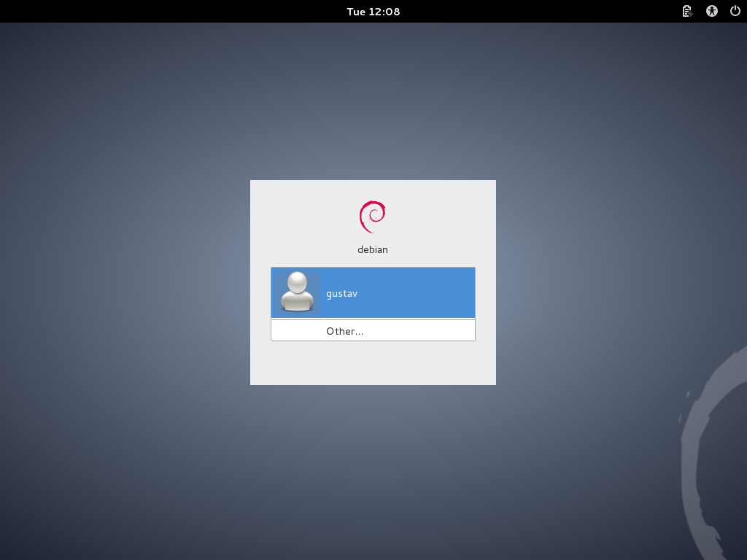Image resolution: width=747 pixels, height=560 pixels.
Task: Open the accessibility menu icon
Action: coord(712,11)
